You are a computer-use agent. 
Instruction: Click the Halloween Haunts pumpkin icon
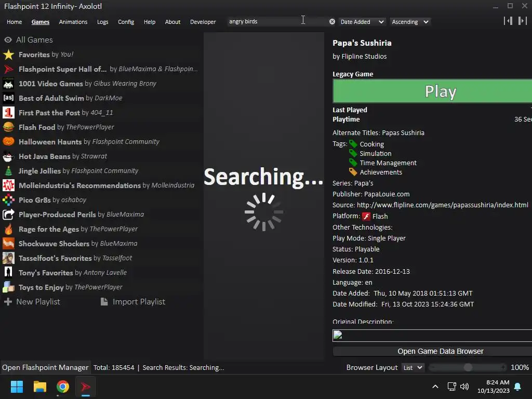coord(8,142)
